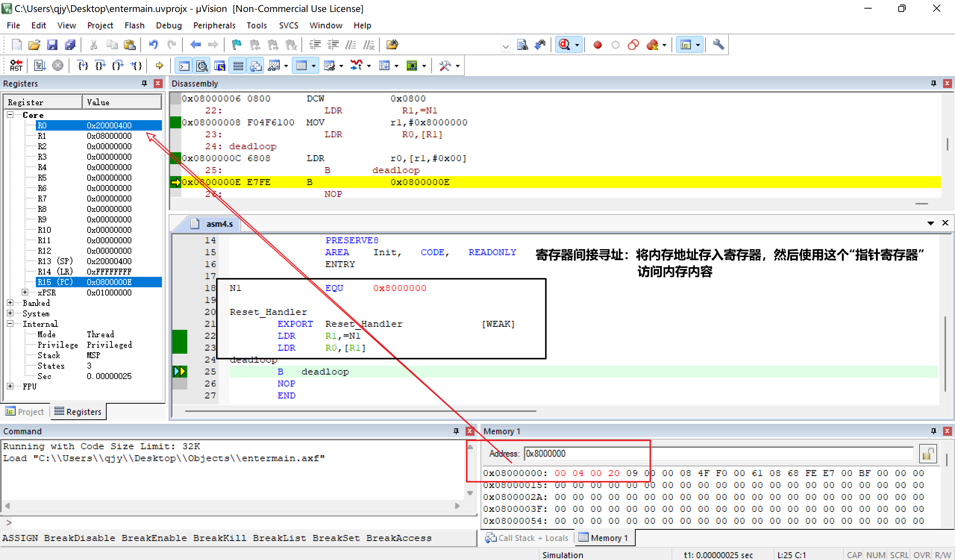Save the current file

(52, 45)
